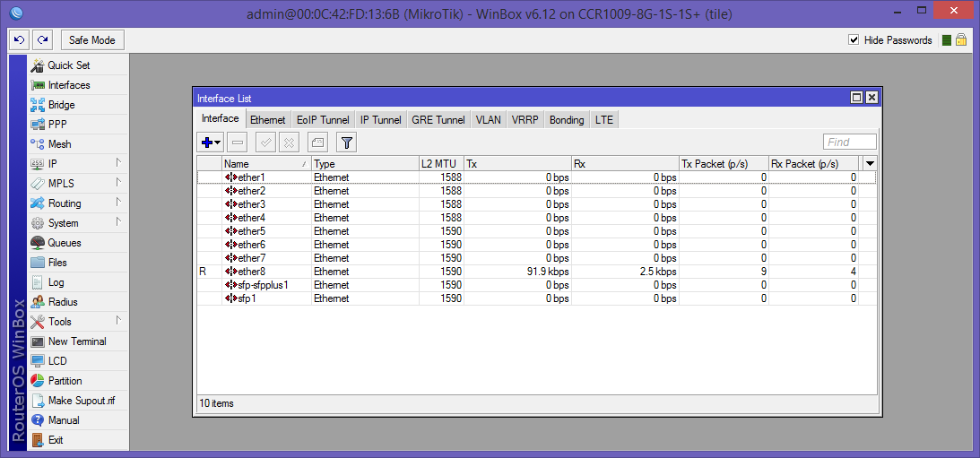The height and width of the screenshot is (458, 980).
Task: Click the padlock security icon
Action: tap(961, 40)
